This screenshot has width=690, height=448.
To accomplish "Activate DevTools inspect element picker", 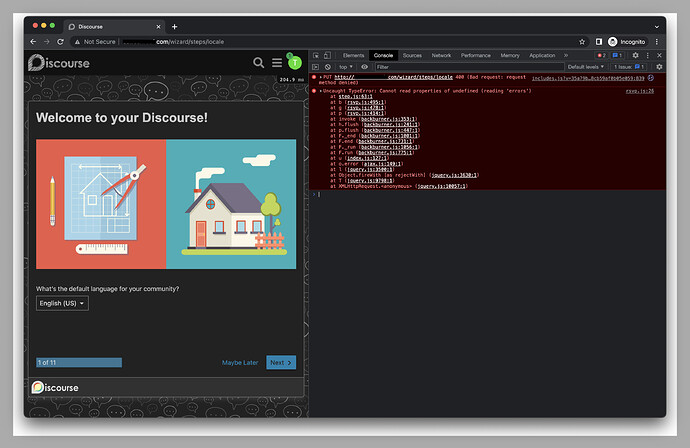I will click(316, 55).
